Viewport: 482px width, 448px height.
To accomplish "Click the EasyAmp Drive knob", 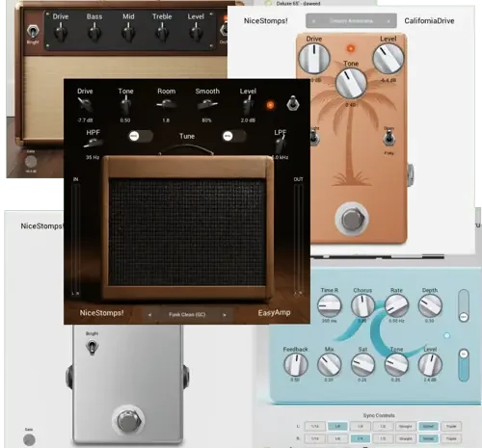I will 85,105.
